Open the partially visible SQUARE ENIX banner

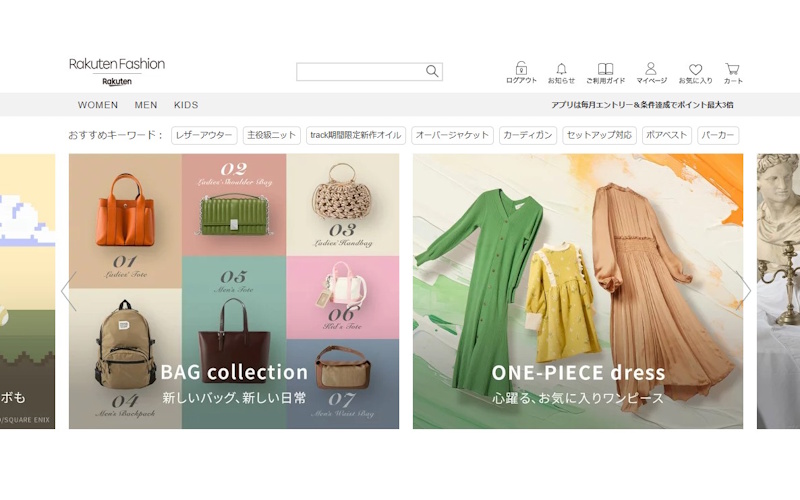(28, 291)
